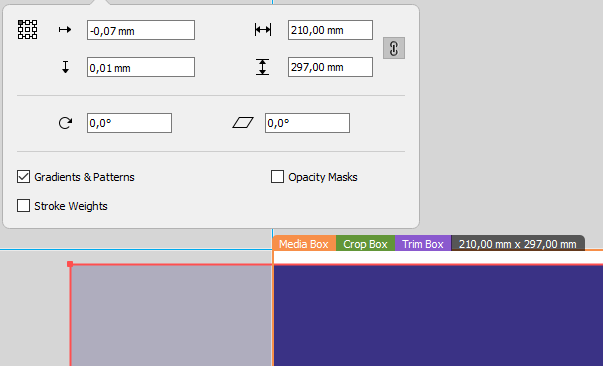Uncheck Gradients & Patterns checkbox
The image size is (603, 366).
pyautogui.click(x=23, y=177)
